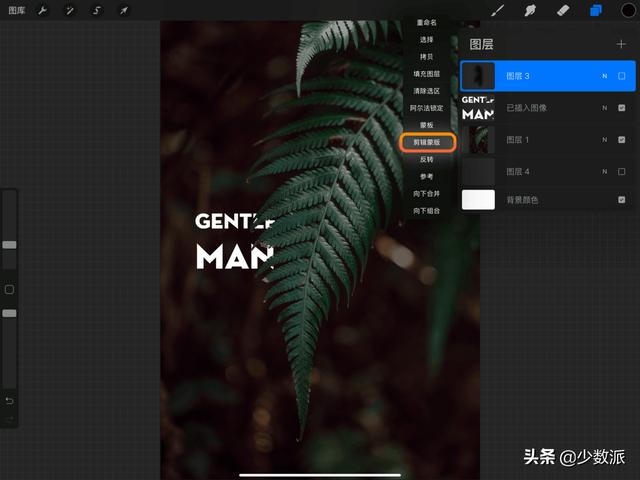Screen dimensions: 640x480
Task: Close the Layers panel via layers icon
Action: pos(596,10)
